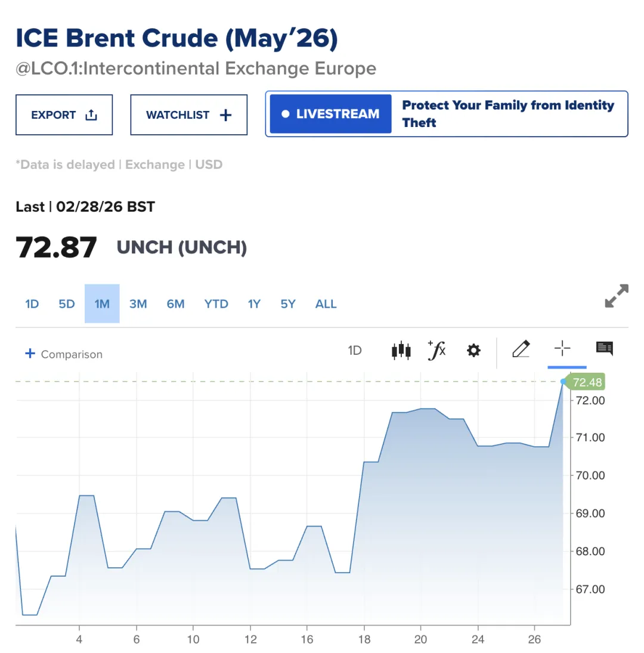Select the 6M time range
The width and height of the screenshot is (644, 653).
(175, 304)
